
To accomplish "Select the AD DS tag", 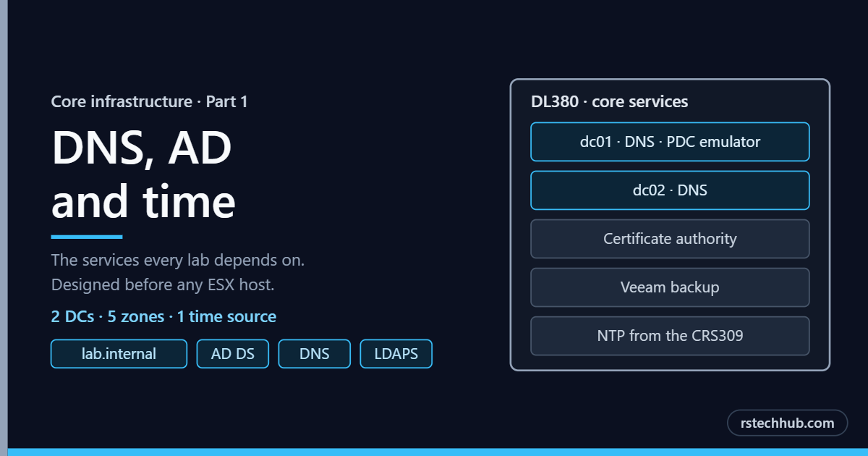I will 233,354.
